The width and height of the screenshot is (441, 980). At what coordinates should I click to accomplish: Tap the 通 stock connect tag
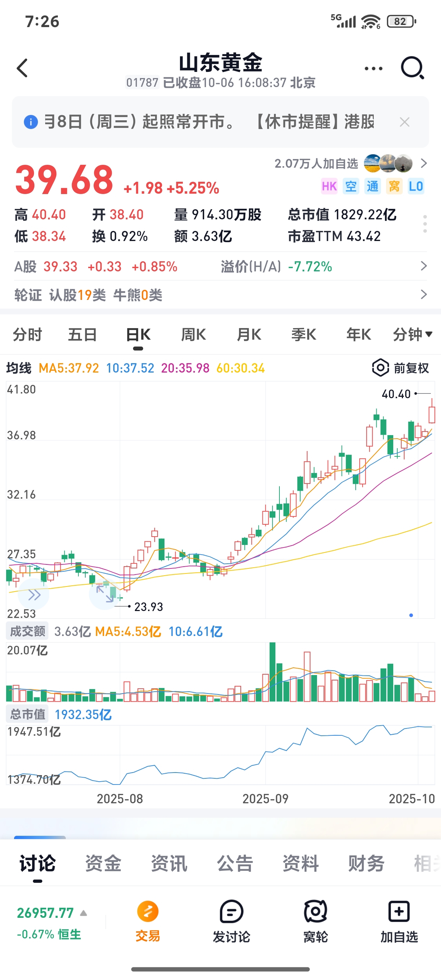coord(373,186)
